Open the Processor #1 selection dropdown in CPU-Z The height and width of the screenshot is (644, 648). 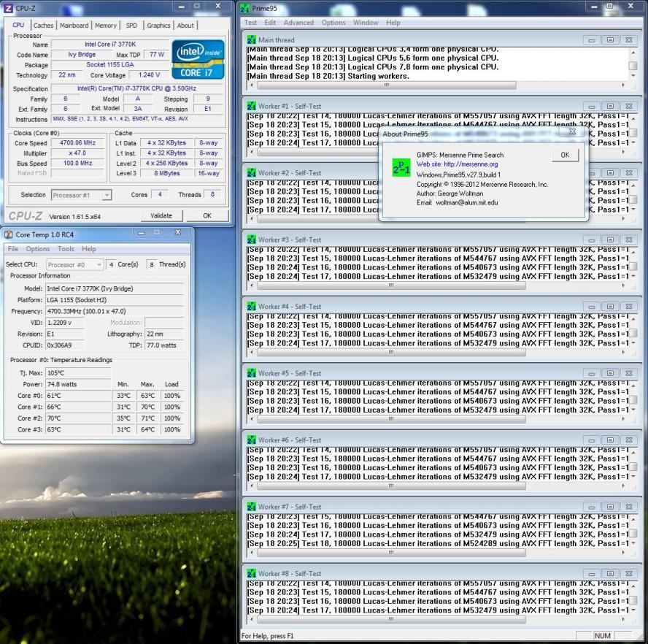[107, 195]
